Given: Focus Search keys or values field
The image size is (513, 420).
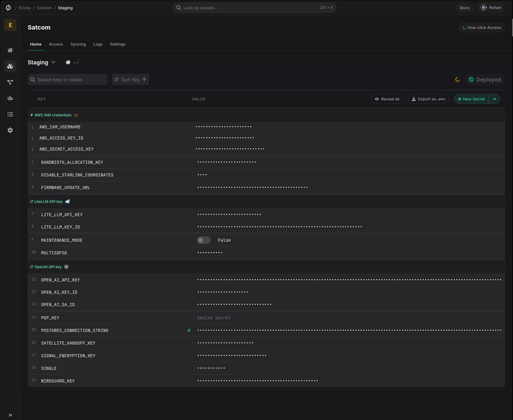Looking at the screenshot, I should (67, 80).
